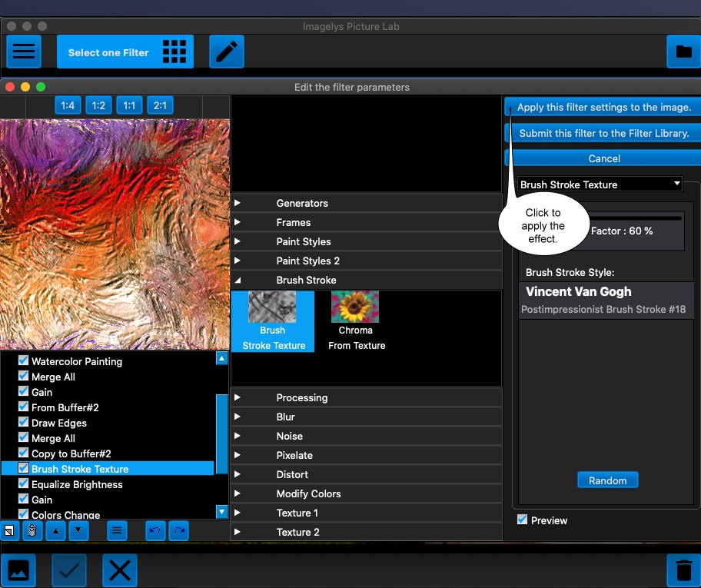This screenshot has height=588, width=701.
Task: Disable the Equalize Brightness checkbox
Action: 23,483
